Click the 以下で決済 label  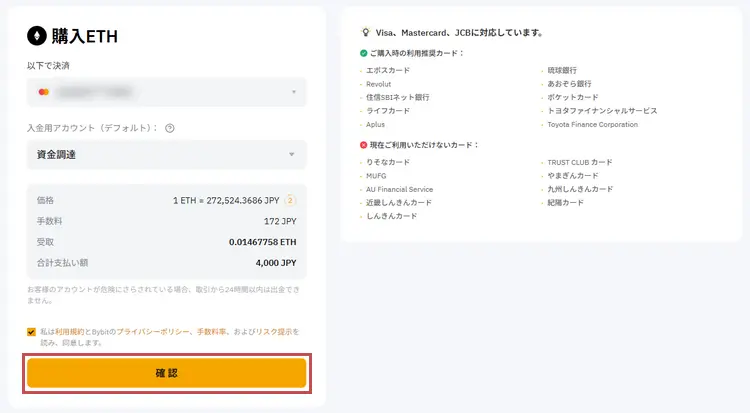coord(48,66)
